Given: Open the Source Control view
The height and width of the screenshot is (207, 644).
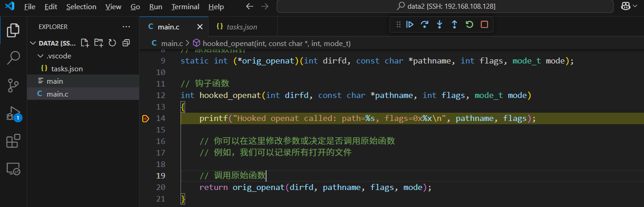Looking at the screenshot, I should [13, 86].
